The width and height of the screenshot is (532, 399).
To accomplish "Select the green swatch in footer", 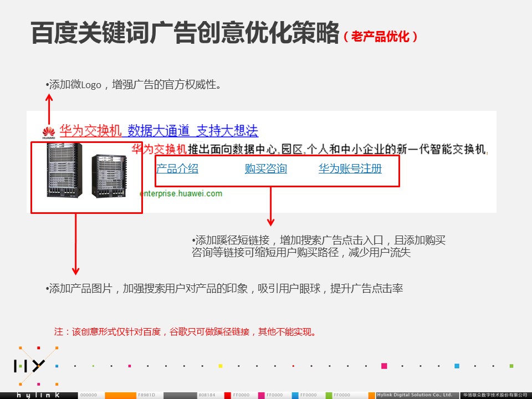I will click(x=329, y=395).
